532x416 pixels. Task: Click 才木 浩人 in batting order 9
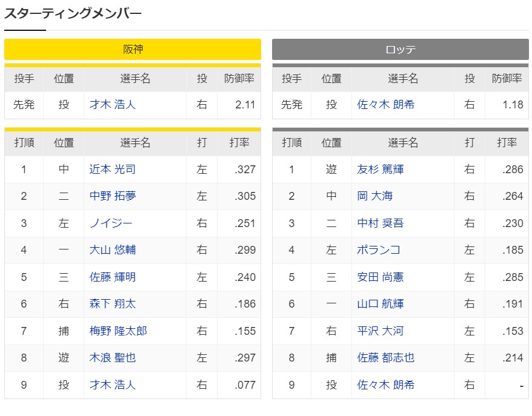113,385
